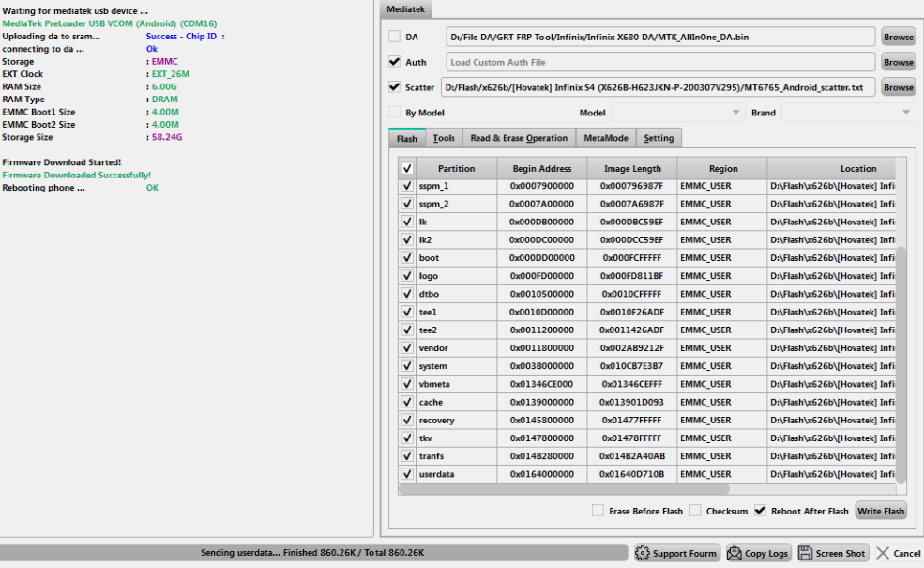Uncheck the cache partition checkbox
This screenshot has width=924, height=568.
coord(406,402)
